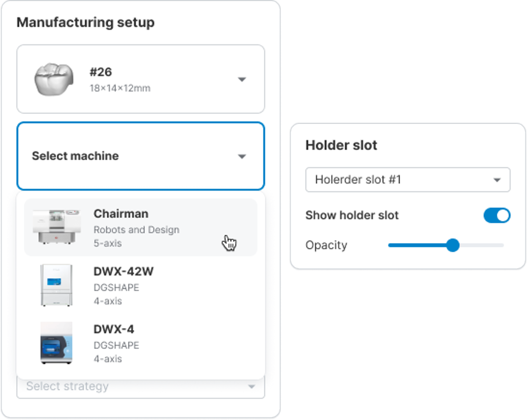527x420 pixels.
Task: Click the arrow icon in Select strategy field
Action: tap(251, 387)
